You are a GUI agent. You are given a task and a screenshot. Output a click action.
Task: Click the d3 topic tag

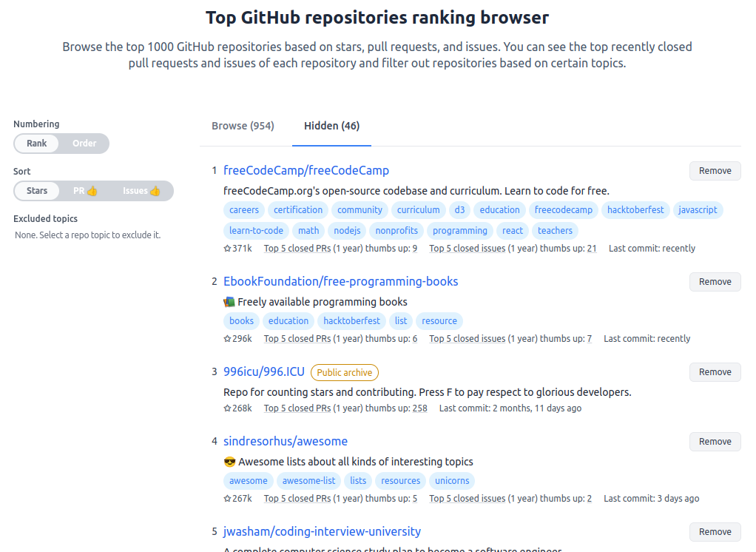tap(459, 209)
